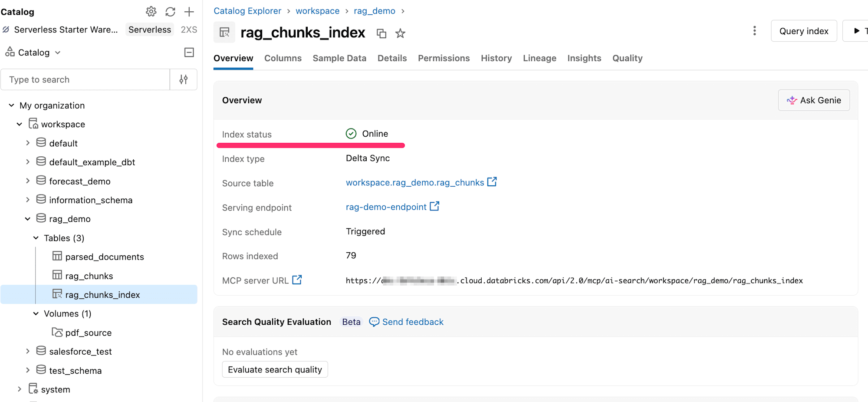
Task: Expand the forecast_demo schema
Action: click(x=28, y=181)
